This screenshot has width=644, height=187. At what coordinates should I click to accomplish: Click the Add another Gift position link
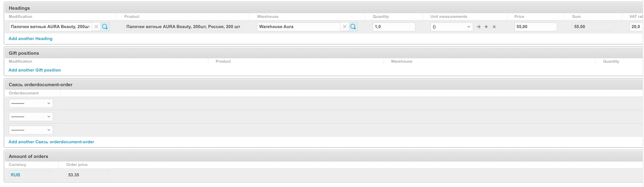pyautogui.click(x=35, y=70)
